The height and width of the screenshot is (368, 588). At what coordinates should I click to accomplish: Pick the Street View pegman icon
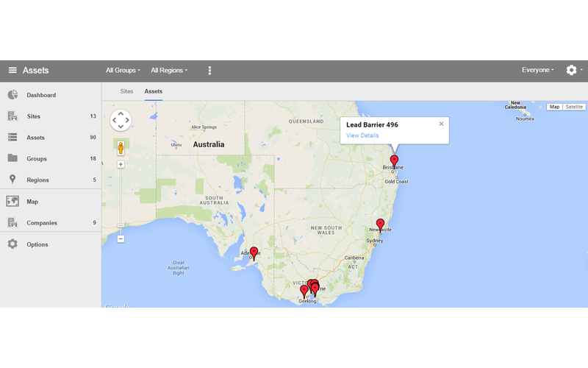121,148
